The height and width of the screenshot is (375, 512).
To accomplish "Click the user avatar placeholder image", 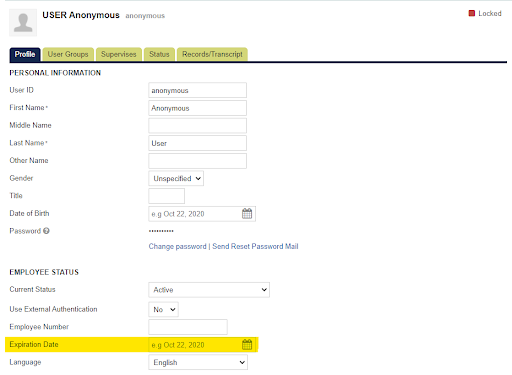I will [x=23, y=22].
